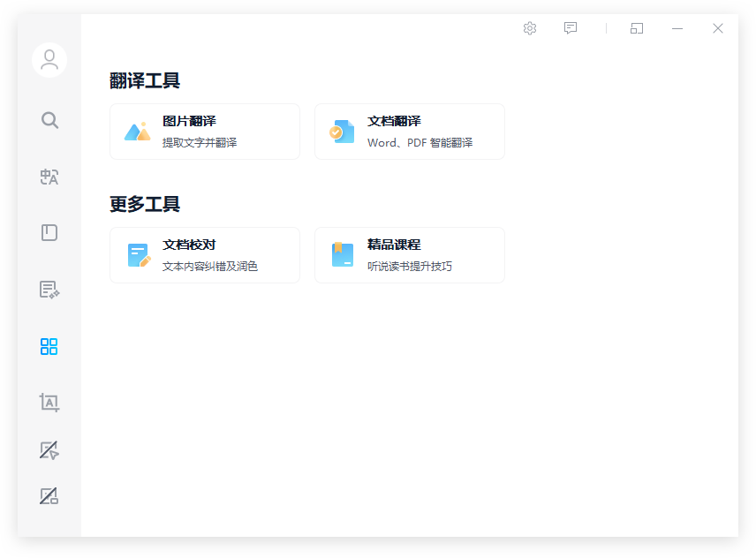Viewport: 756px width, 558px height.
Task: Open the feedback message icon
Action: tap(571, 28)
